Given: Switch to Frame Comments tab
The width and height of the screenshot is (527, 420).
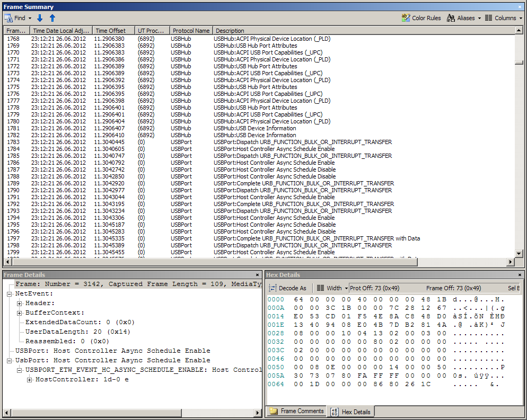Looking at the screenshot, I should coord(296,411).
